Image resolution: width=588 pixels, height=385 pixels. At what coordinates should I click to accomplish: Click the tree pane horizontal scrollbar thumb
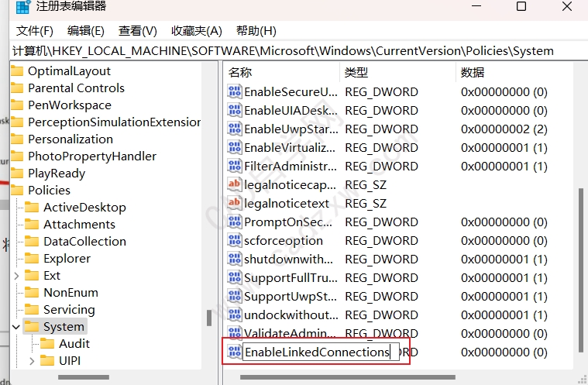[84, 377]
